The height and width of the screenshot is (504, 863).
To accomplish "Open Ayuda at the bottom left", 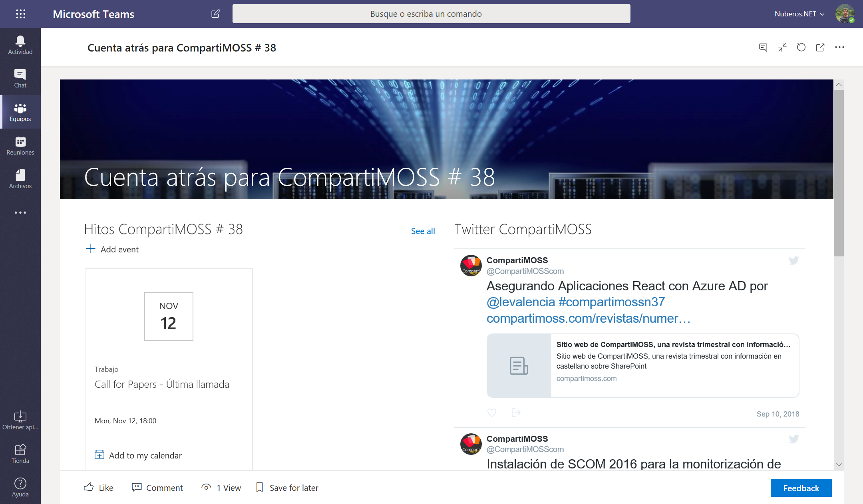I will coord(20,486).
